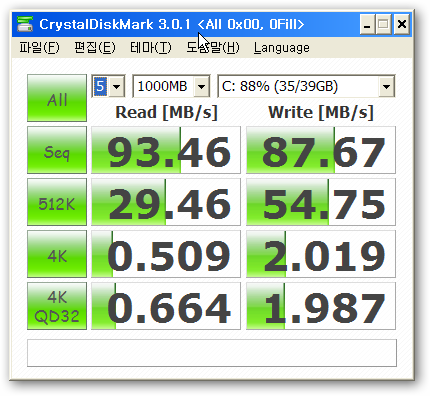Click the empty comment field at bottom

pos(212,353)
